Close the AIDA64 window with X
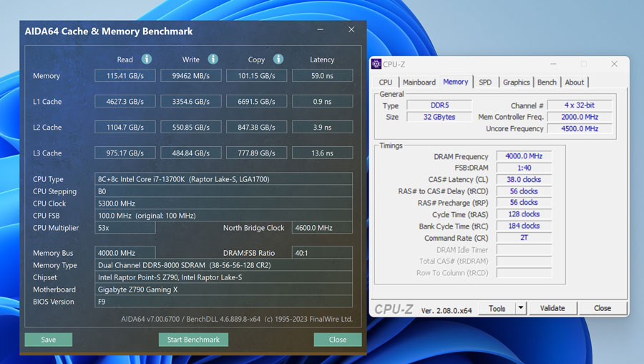Image resolution: width=644 pixels, height=364 pixels. click(351, 30)
